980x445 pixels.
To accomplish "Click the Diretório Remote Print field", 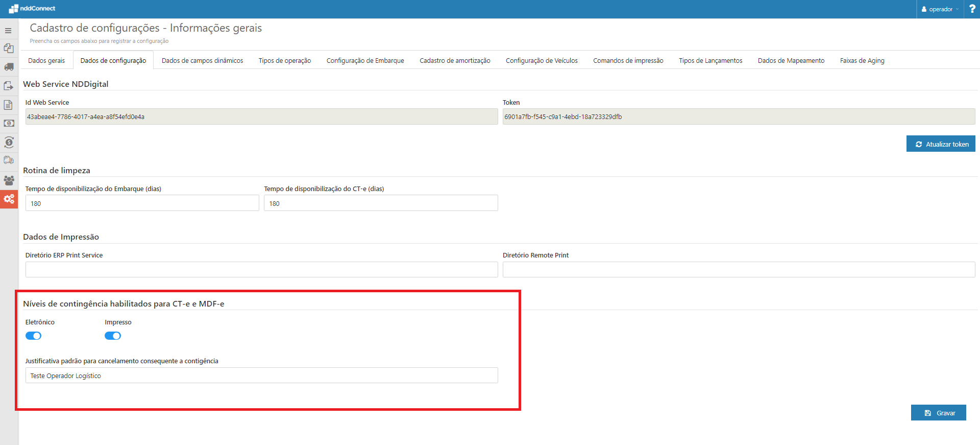I will click(739, 269).
